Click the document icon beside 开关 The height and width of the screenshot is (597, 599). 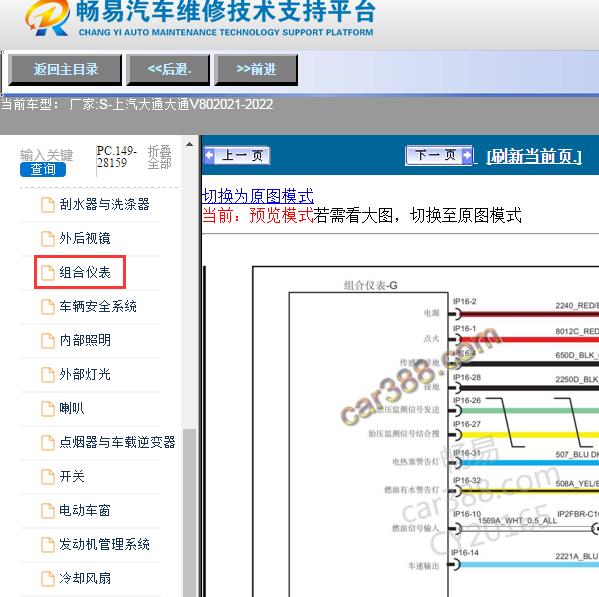(x=48, y=477)
